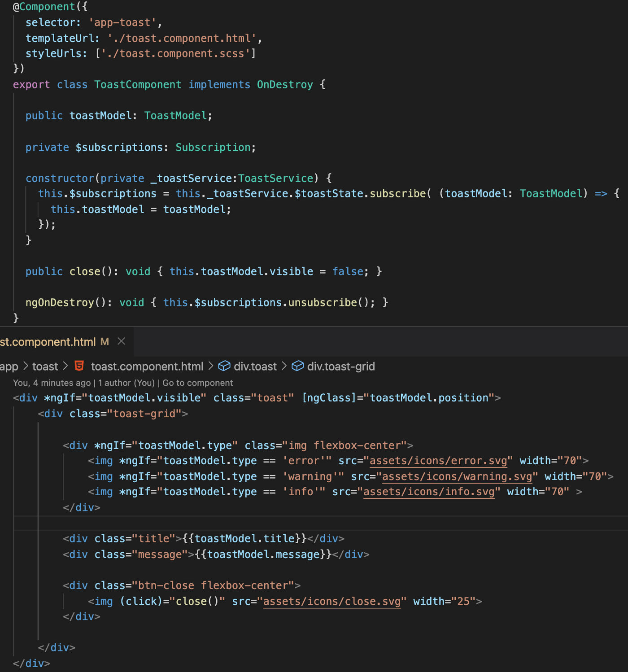Follow the assets/icons/warning.svg link
Image resolution: width=628 pixels, height=672 pixels.
tap(457, 476)
